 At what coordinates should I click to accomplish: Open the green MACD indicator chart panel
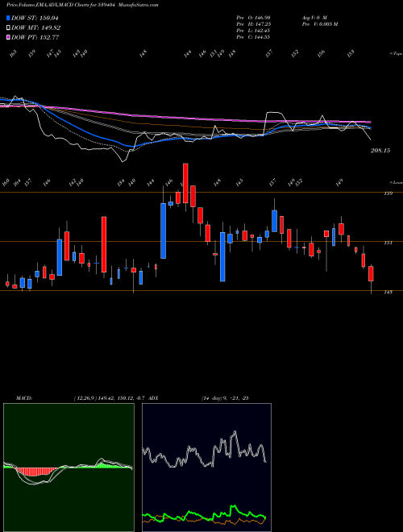click(x=69, y=468)
